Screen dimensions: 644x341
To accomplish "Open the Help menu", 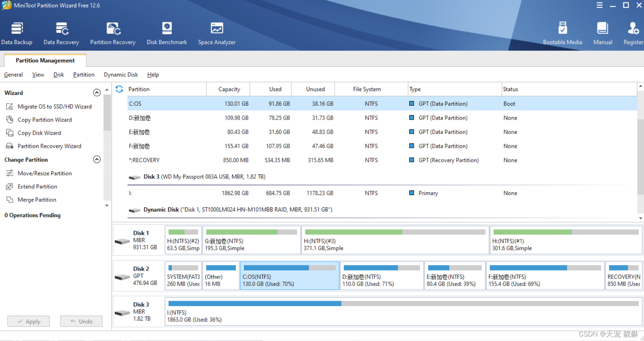I will (x=153, y=75).
